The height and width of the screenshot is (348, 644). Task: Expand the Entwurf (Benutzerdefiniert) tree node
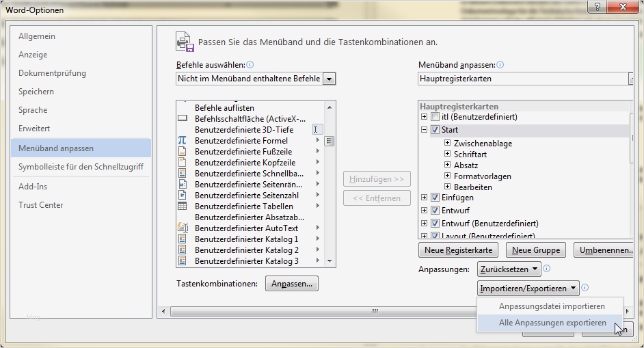tap(425, 224)
